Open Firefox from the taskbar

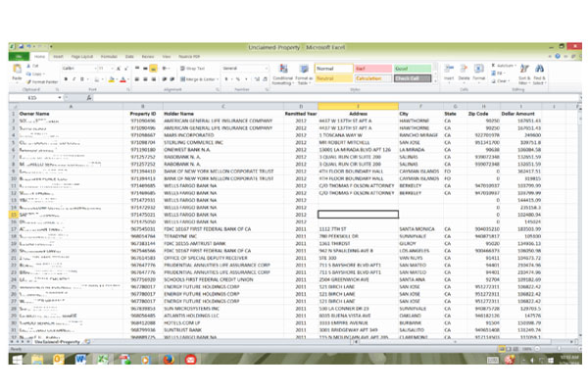(x=169, y=360)
